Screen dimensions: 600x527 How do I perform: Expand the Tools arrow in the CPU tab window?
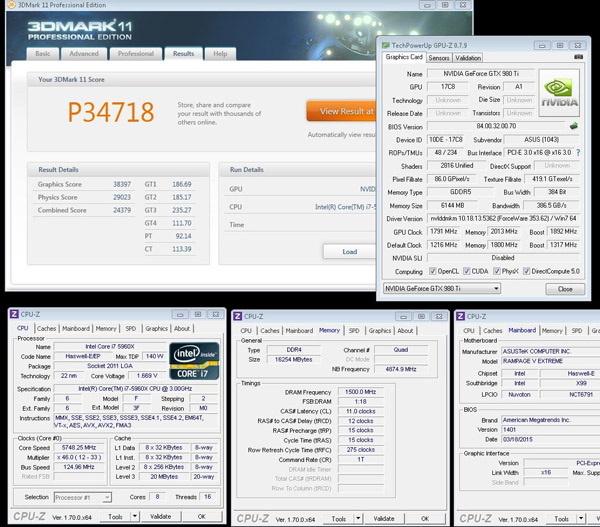point(135,516)
